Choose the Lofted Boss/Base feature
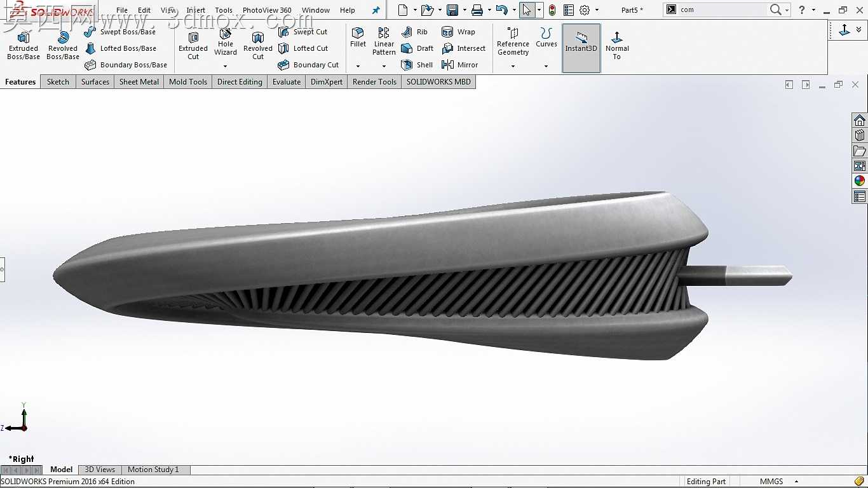The width and height of the screenshot is (868, 488). 120,48
